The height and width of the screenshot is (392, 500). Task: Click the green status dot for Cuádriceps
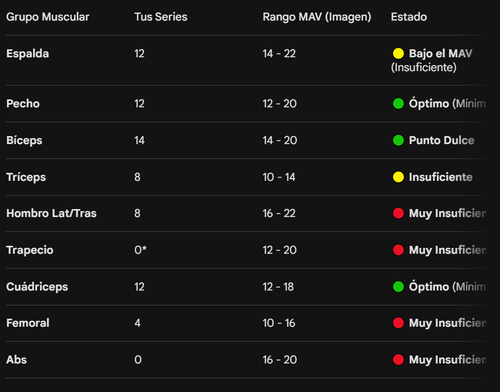(398, 286)
